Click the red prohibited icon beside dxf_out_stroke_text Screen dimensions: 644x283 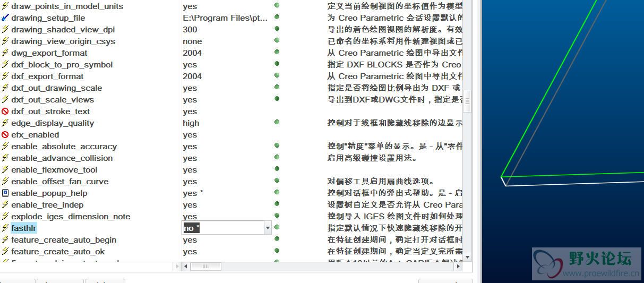point(5,112)
